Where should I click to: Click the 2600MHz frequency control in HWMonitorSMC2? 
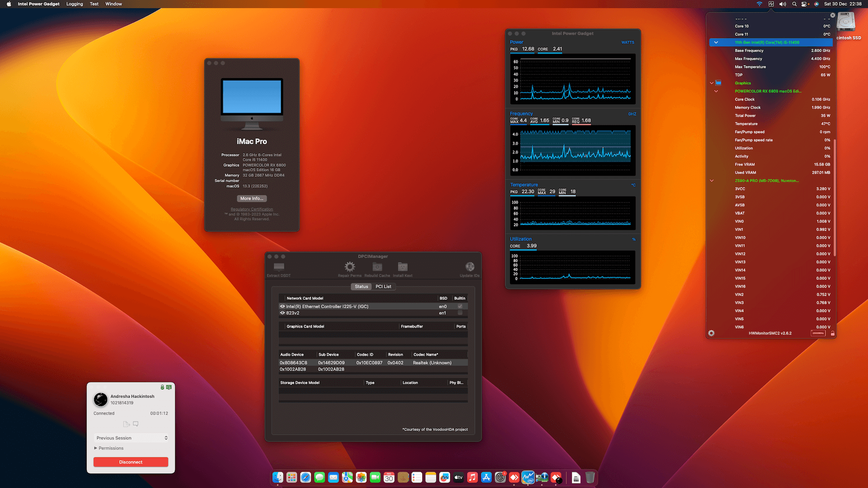pos(819,333)
